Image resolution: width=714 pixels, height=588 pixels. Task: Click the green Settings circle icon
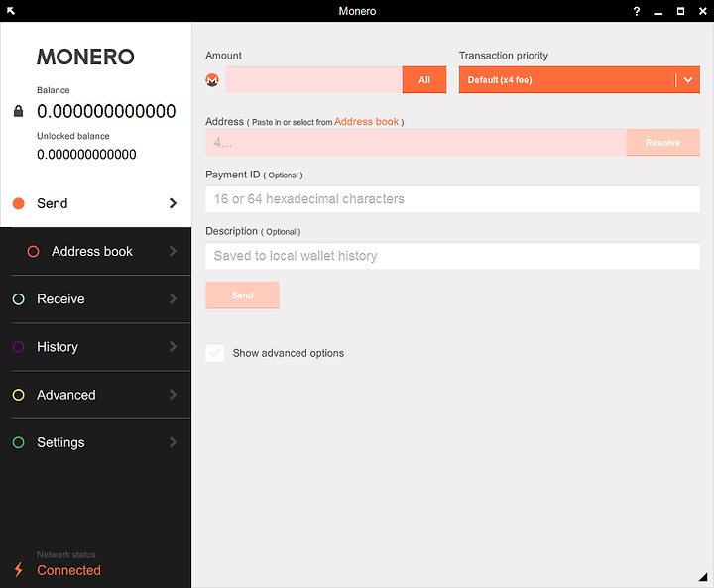pyautogui.click(x=18, y=442)
